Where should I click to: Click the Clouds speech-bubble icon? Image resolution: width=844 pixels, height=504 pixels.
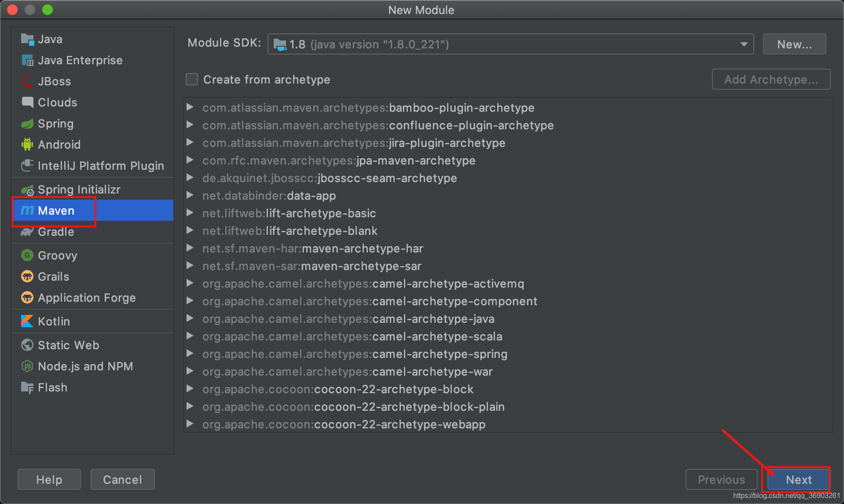27,102
